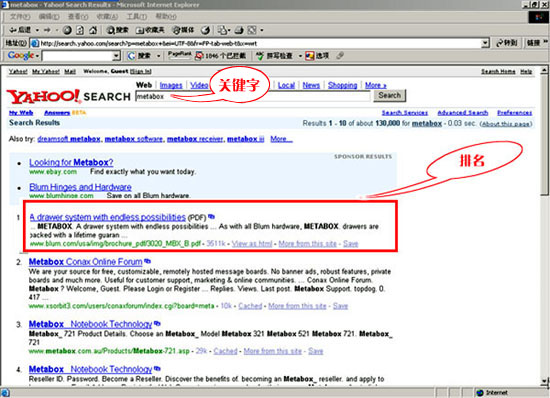550x398 pixels.
Task: Open the Google toolbar logo menu
Action: pyautogui.click(x=23, y=55)
